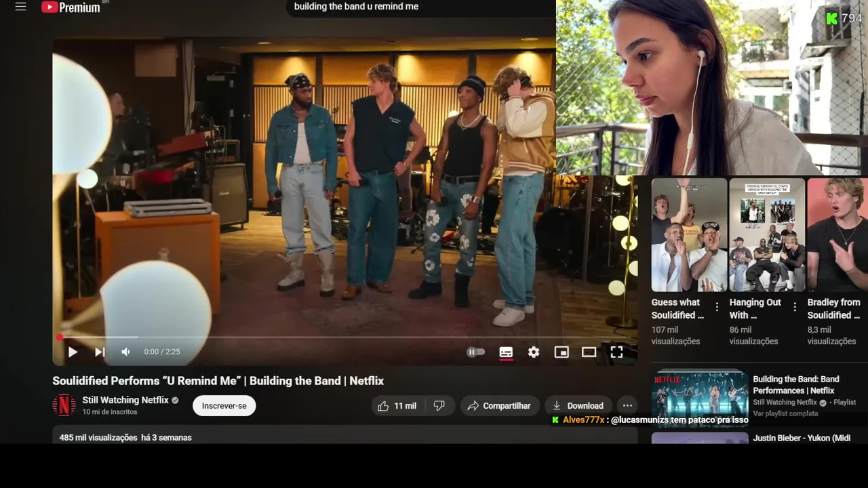Image resolution: width=868 pixels, height=488 pixels.
Task: Click Inscrever-se subscribe button
Action: [x=224, y=405]
